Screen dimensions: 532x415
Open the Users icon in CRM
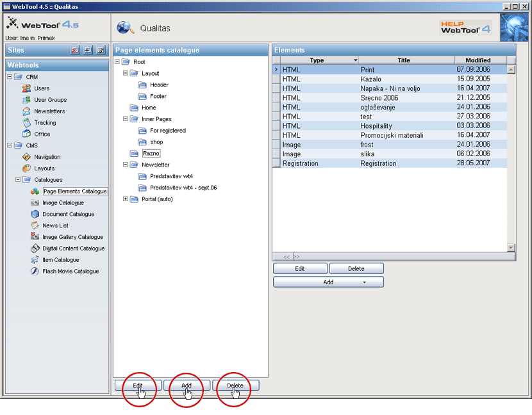point(26,88)
